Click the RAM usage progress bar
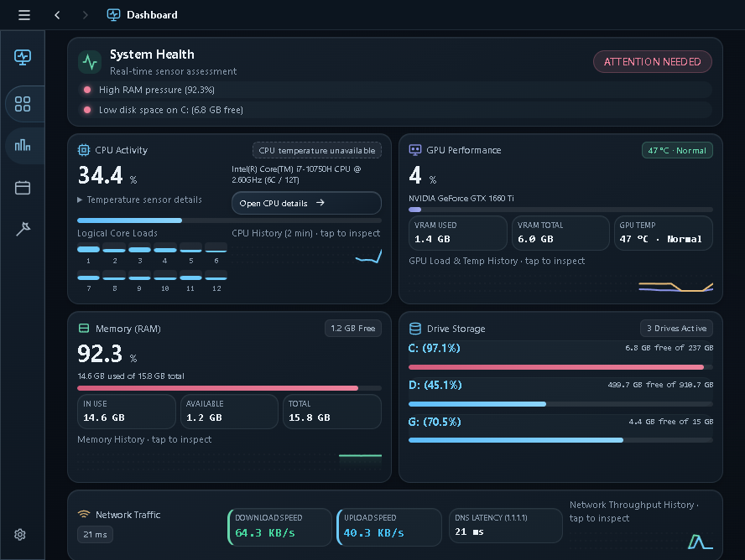The image size is (745, 560). pos(230,388)
